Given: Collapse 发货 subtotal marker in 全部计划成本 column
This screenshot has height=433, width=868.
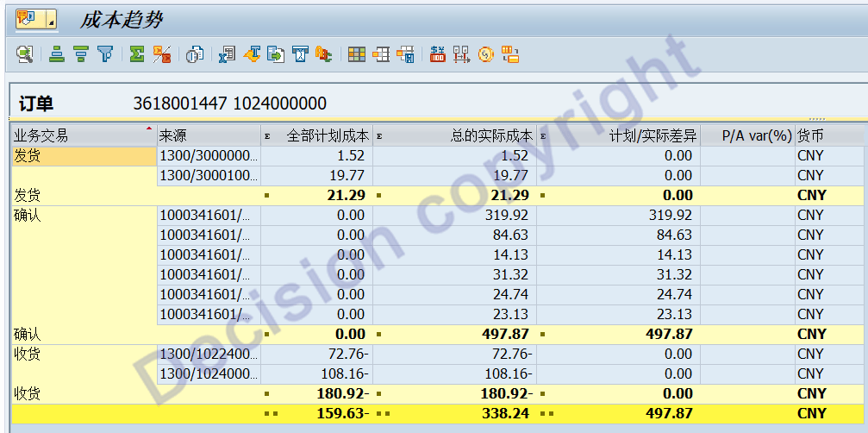Looking at the screenshot, I should pyautogui.click(x=267, y=196).
